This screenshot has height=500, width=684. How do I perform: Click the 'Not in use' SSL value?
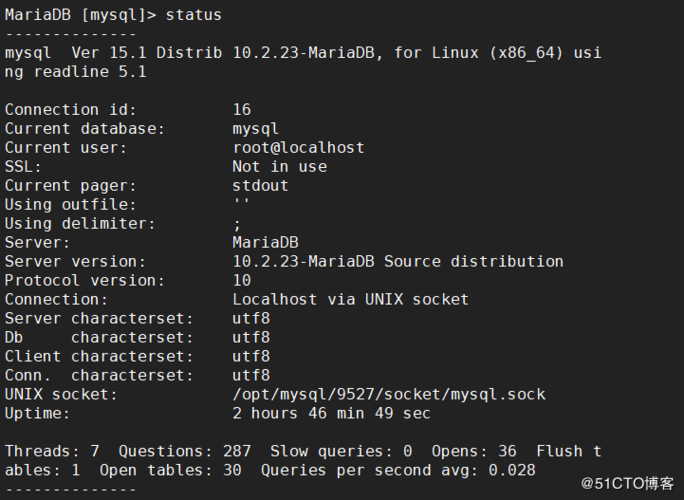coord(279,166)
